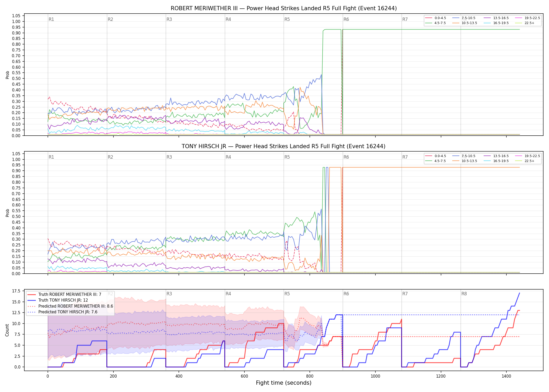Viewport: 549px width, 392px height.
Task: Click the R2 round marker in Hirsch chart
Action: pyautogui.click(x=110, y=157)
